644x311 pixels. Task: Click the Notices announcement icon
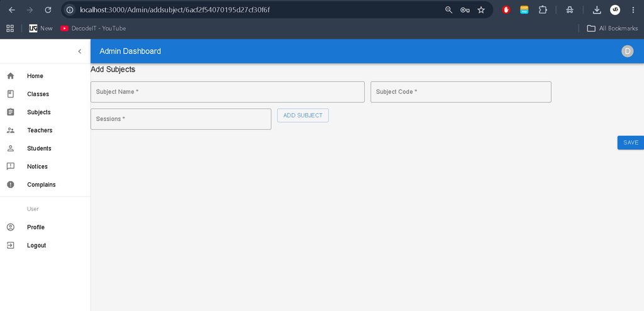[x=11, y=166]
